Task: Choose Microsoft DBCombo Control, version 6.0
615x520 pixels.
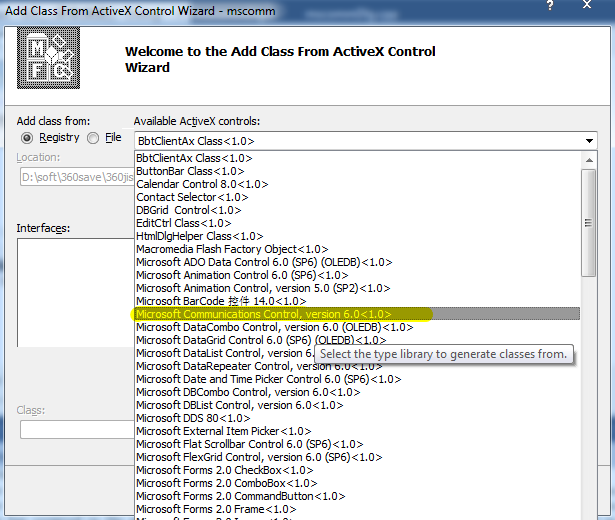Action: click(357, 392)
